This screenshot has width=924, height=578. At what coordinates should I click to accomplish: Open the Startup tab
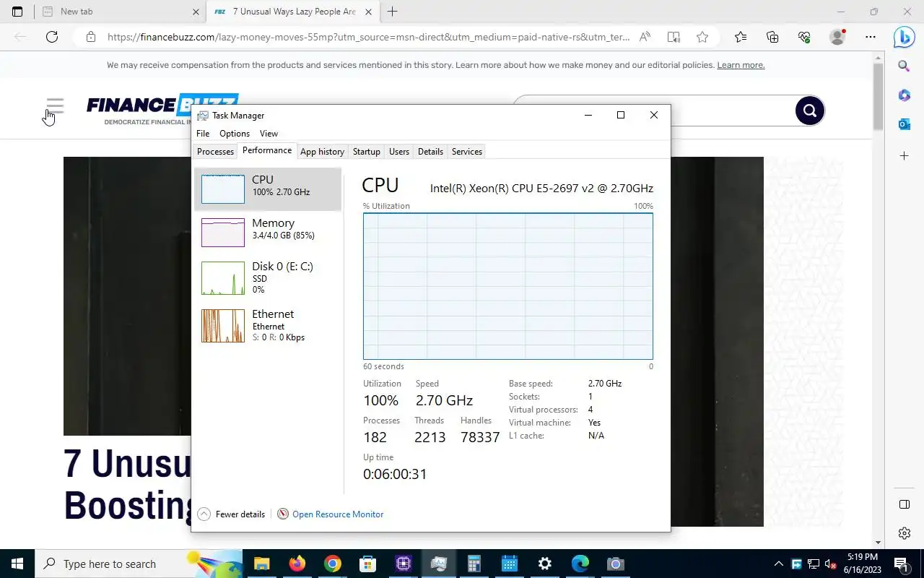coord(366,152)
